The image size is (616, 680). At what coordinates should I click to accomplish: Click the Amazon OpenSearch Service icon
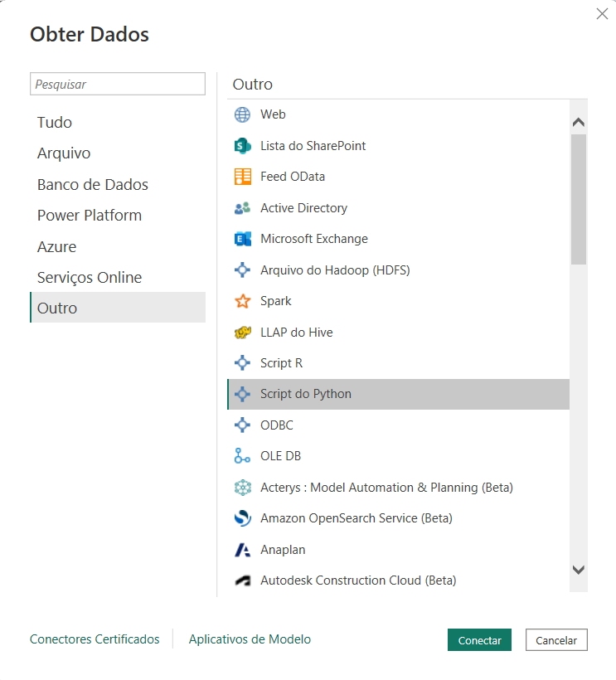pyautogui.click(x=242, y=518)
